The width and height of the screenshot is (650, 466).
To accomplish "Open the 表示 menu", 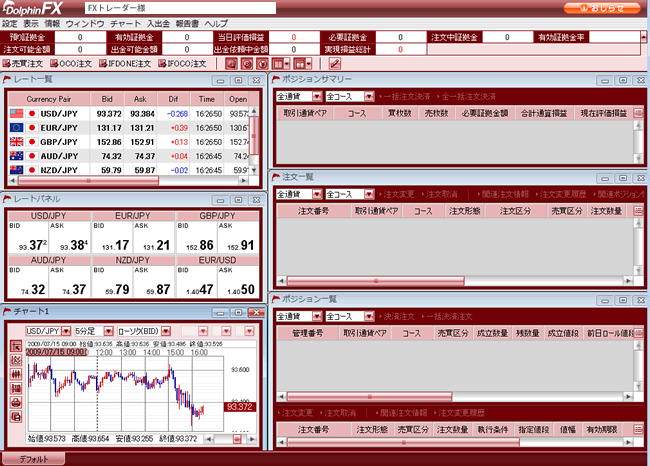I will (x=31, y=24).
